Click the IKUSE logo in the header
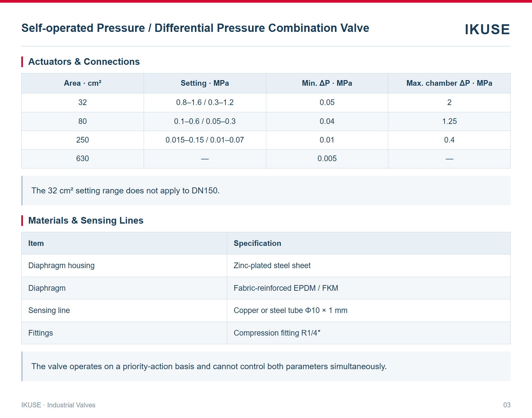Screen dimensions: 532x418 tap(487, 29)
